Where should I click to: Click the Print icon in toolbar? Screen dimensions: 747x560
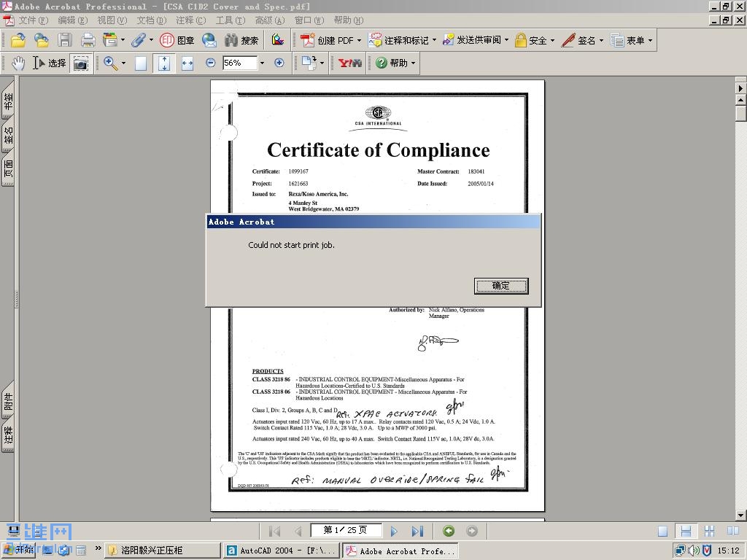(88, 41)
